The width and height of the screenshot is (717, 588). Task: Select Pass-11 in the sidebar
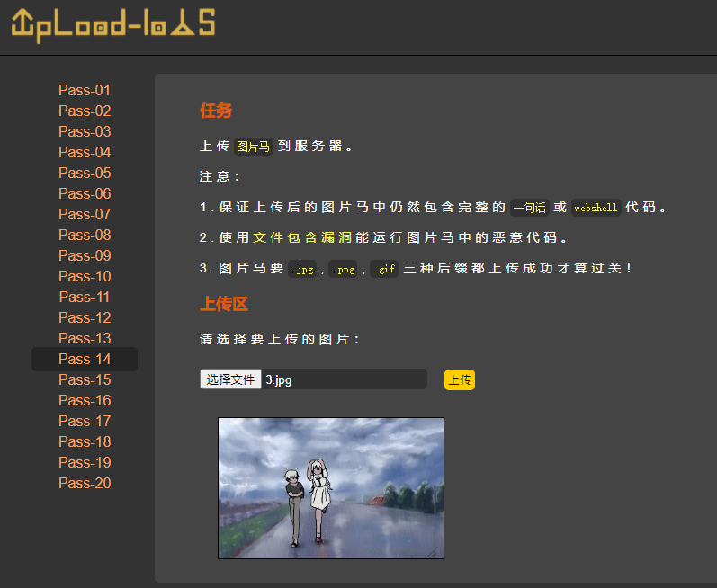point(85,297)
